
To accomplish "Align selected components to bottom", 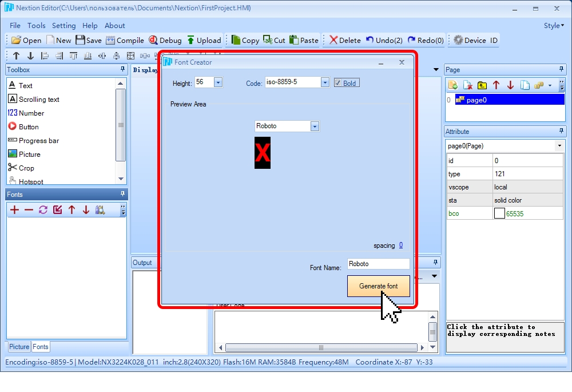I will tap(88, 56).
